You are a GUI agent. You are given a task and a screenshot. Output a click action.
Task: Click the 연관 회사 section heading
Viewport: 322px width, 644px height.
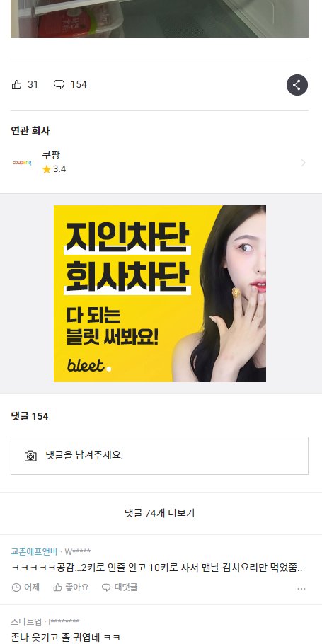[x=30, y=131]
